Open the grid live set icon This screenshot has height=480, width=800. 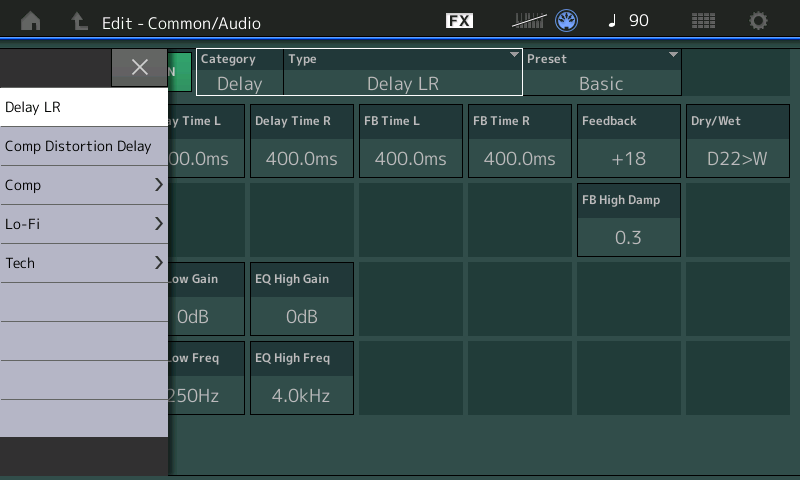point(703,21)
